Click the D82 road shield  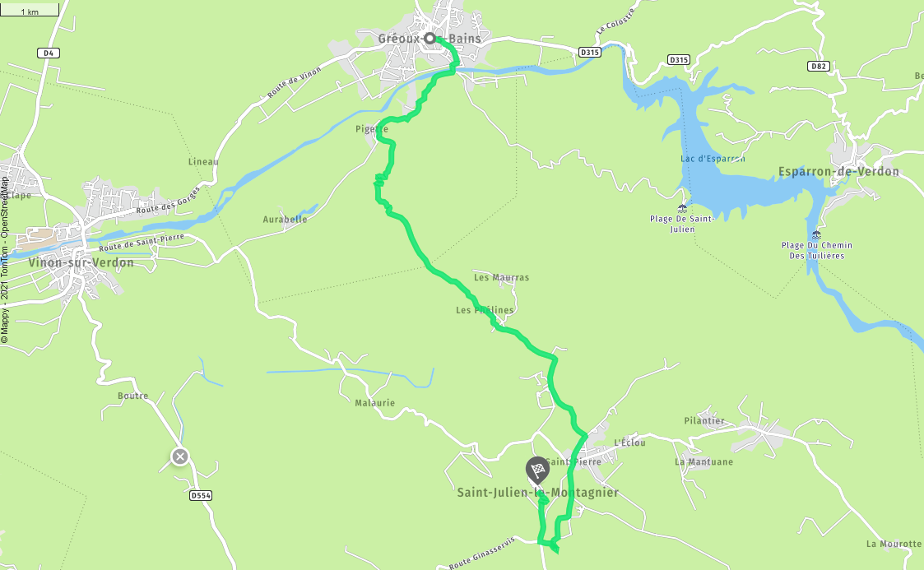pos(819,66)
